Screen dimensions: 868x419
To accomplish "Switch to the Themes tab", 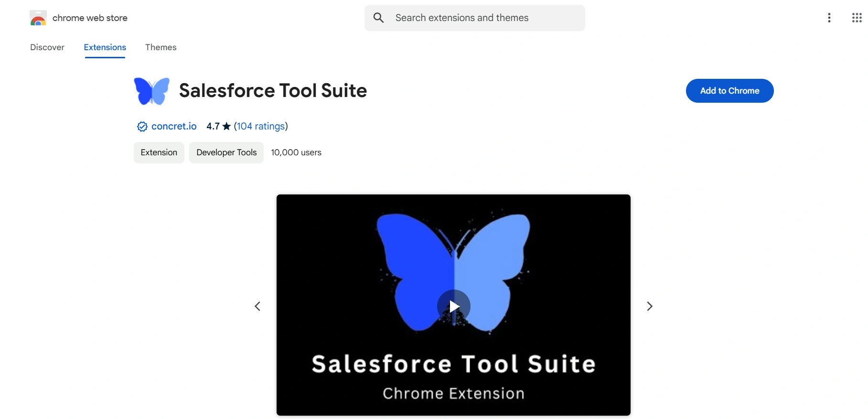I will click(x=161, y=47).
